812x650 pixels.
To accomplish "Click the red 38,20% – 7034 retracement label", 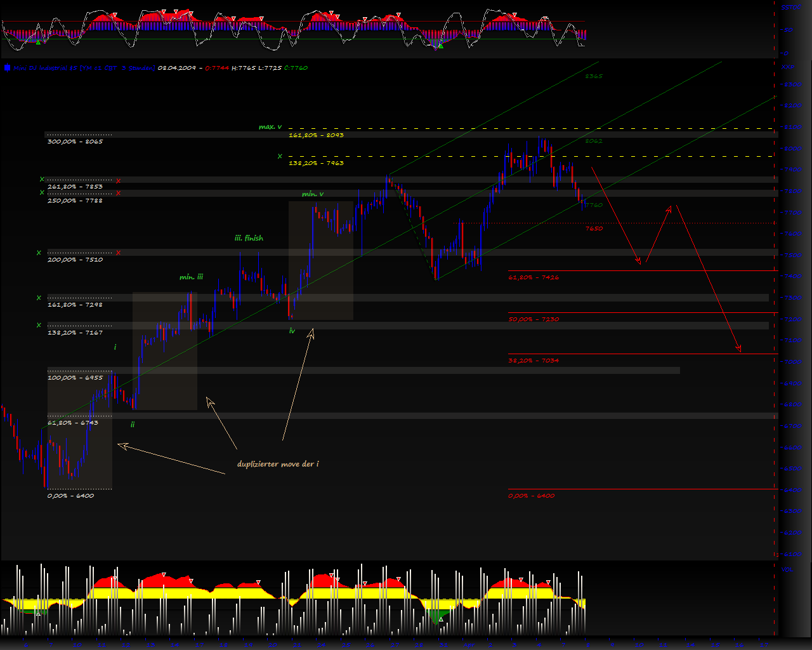I will [x=534, y=361].
